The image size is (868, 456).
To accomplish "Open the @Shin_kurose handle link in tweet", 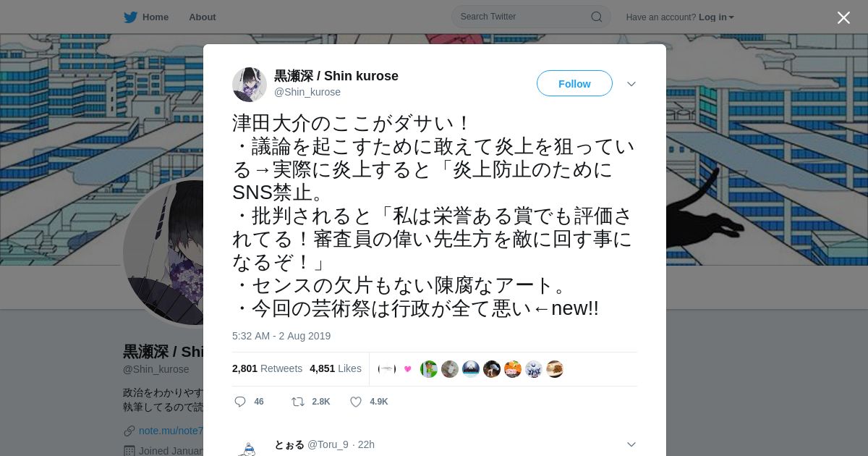I will [x=307, y=92].
